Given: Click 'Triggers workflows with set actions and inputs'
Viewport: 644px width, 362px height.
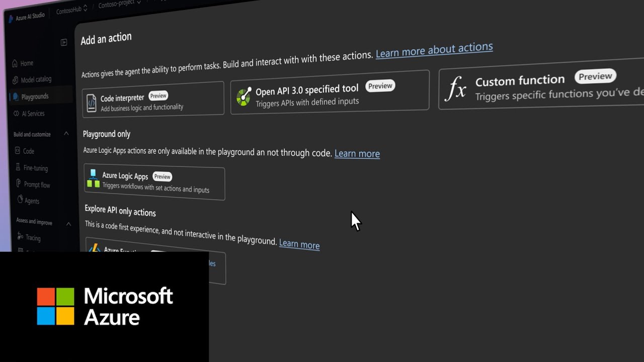Looking at the screenshot, I should tap(155, 188).
